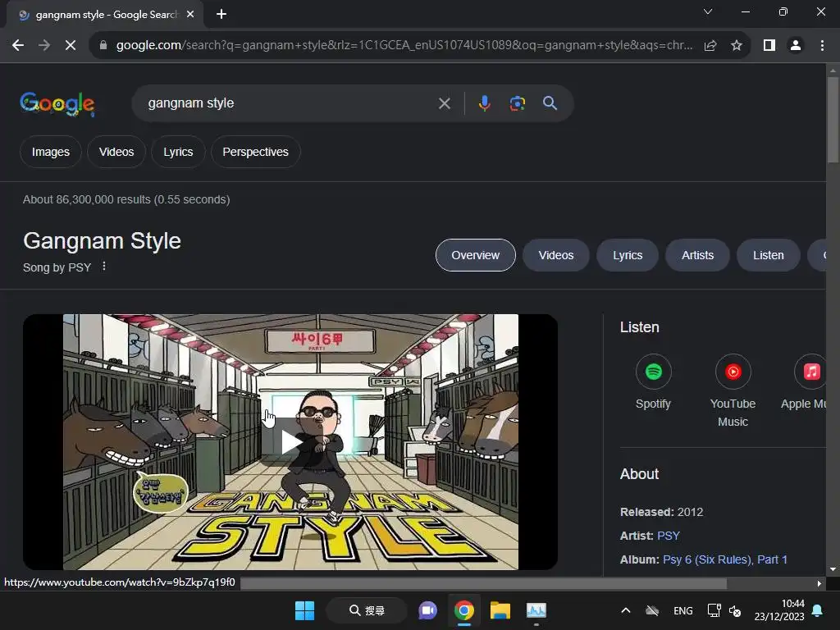Click the 'Released: 2012' line
Viewport: 840px width, 630px height.
[662, 512]
